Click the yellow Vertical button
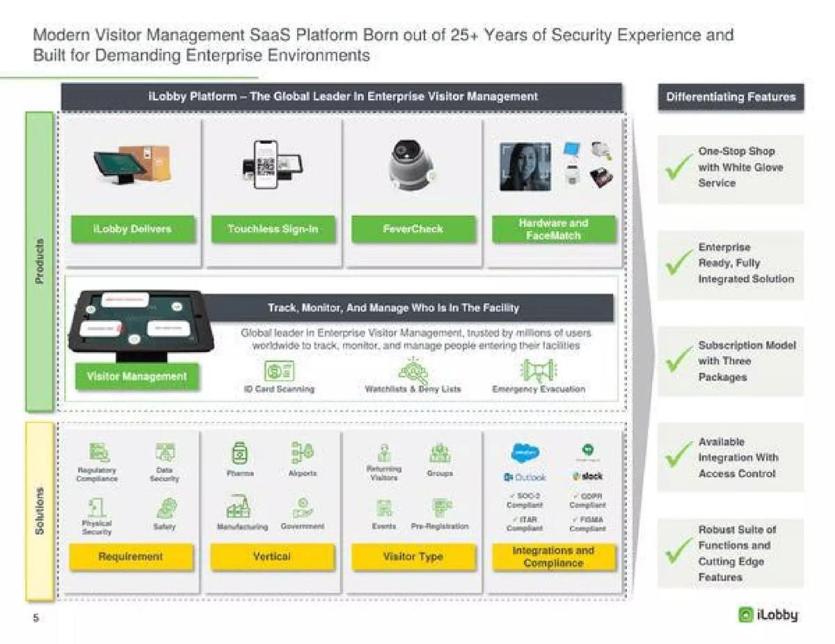 pos(272,557)
